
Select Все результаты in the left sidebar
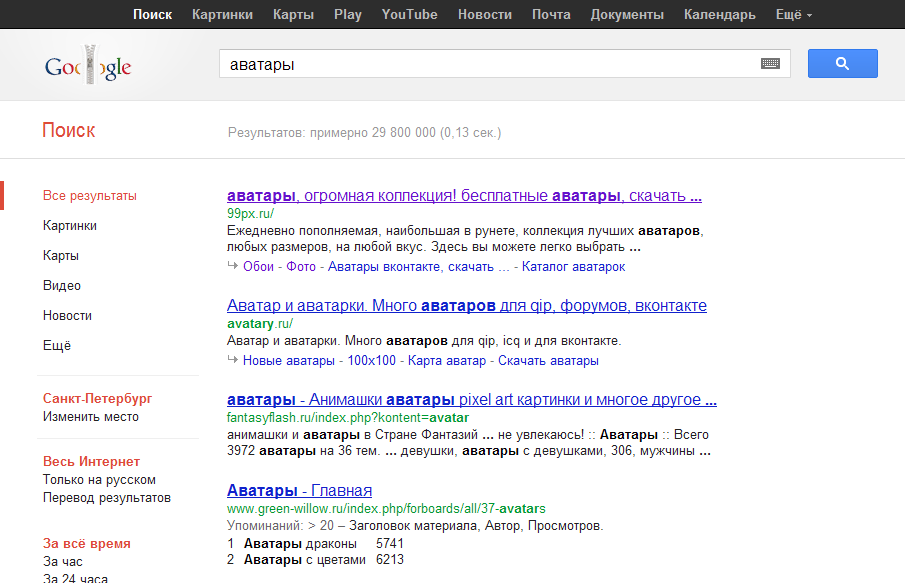[89, 196]
